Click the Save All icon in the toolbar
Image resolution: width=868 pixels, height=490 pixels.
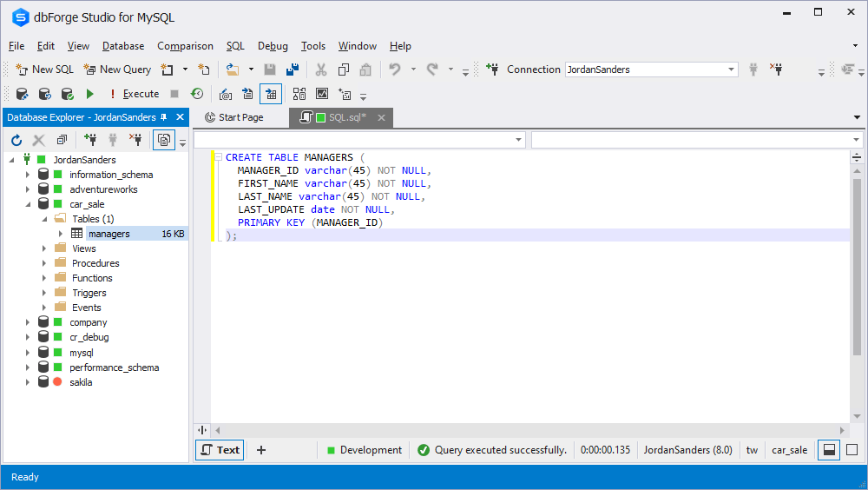pos(293,70)
